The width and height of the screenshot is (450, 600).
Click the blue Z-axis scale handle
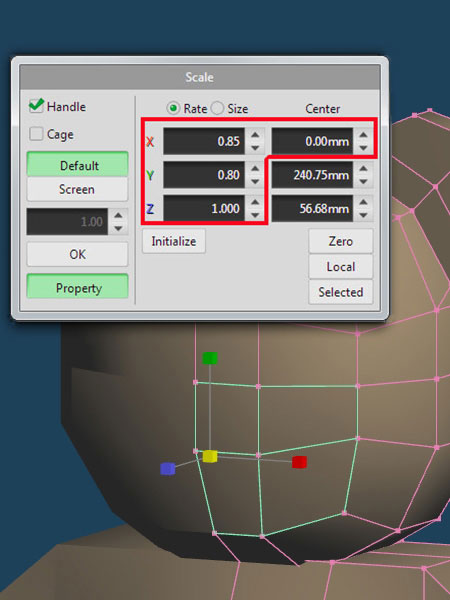pyautogui.click(x=168, y=469)
